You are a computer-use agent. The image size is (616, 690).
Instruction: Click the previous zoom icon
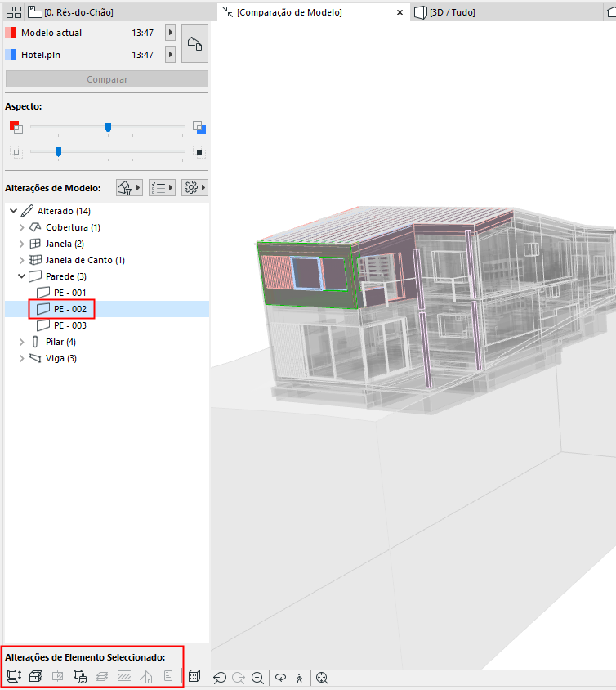220,678
